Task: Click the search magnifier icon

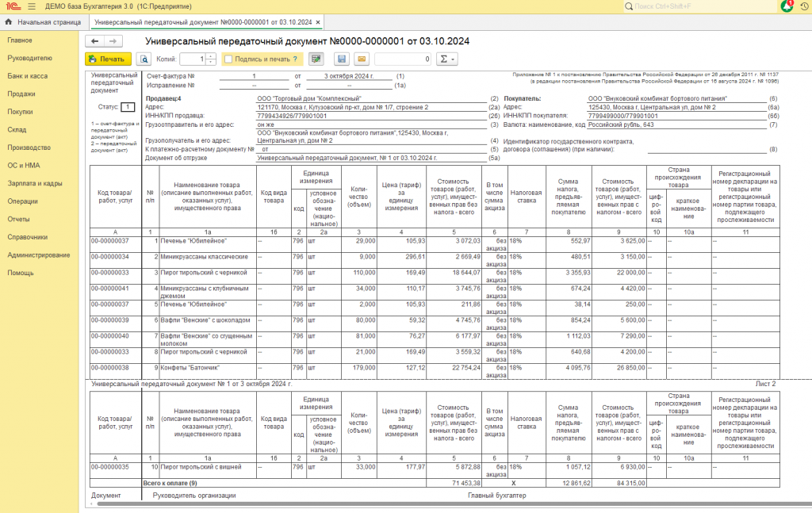Action: pyautogui.click(x=629, y=6)
